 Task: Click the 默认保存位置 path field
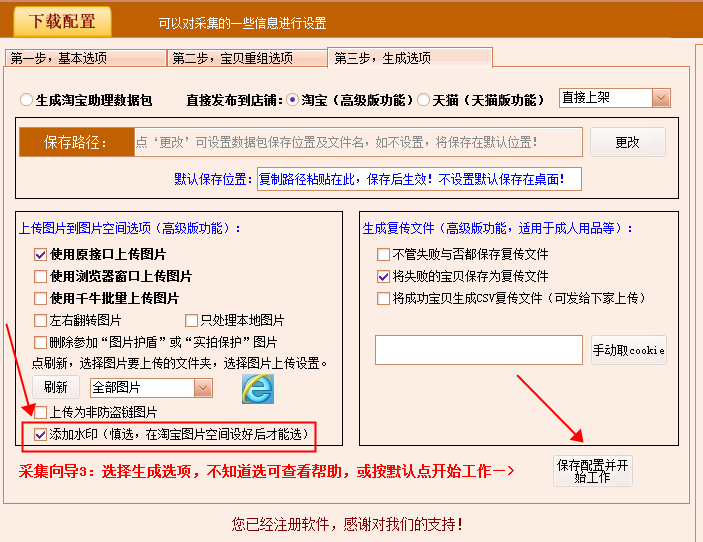pyautogui.click(x=419, y=179)
